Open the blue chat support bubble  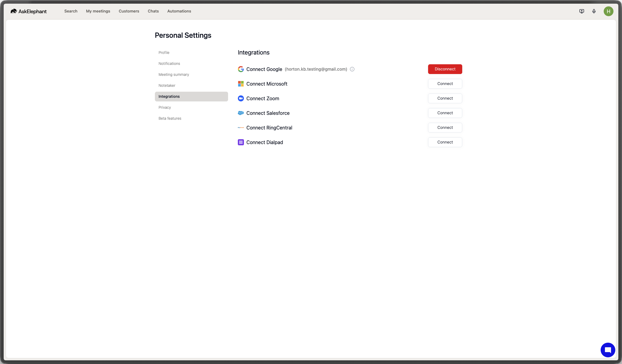[608, 350]
